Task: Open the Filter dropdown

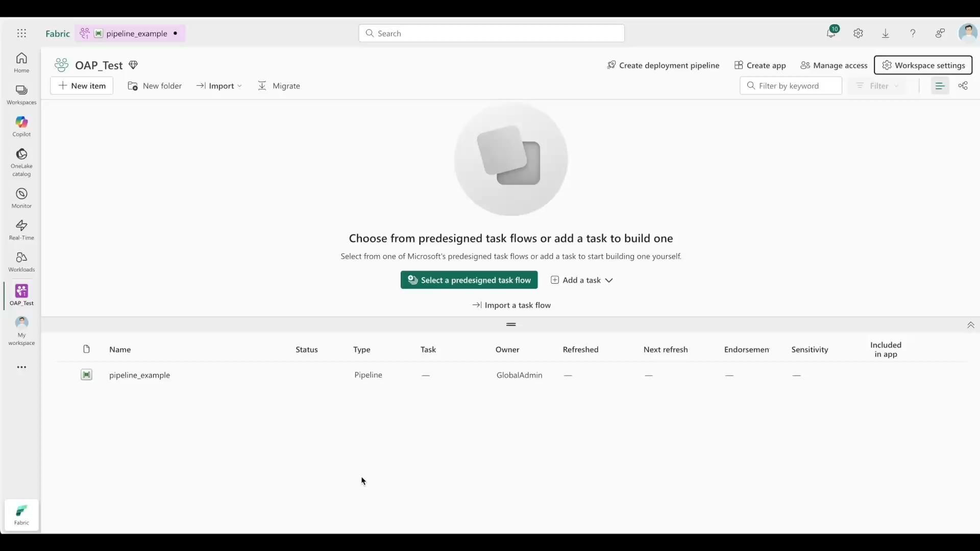Action: (878, 86)
